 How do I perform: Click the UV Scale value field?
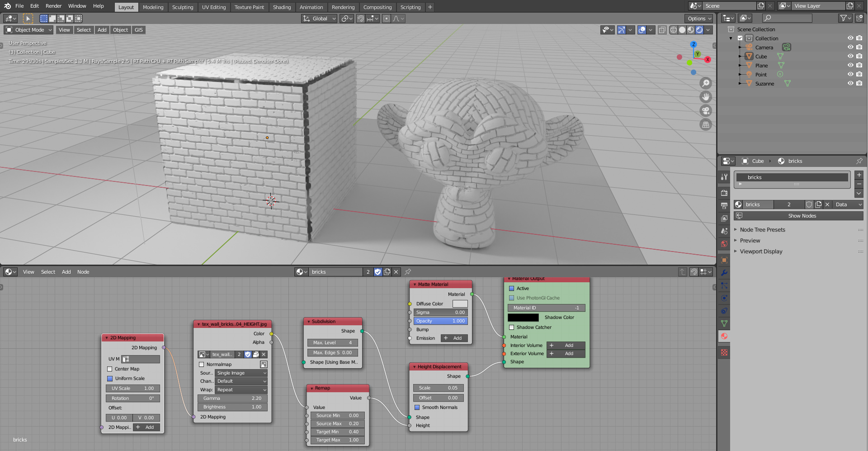tap(132, 389)
